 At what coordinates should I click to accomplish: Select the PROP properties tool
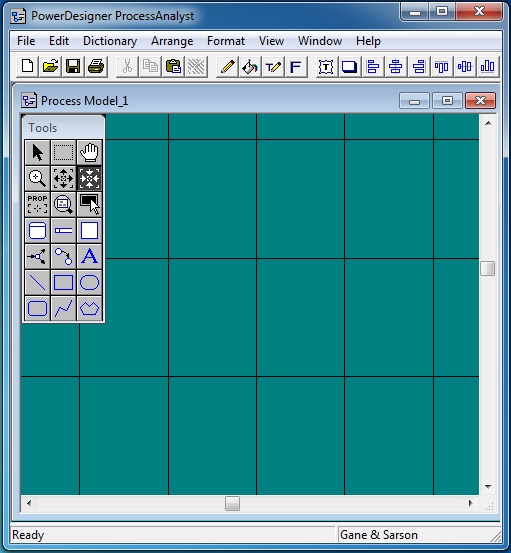click(x=37, y=205)
